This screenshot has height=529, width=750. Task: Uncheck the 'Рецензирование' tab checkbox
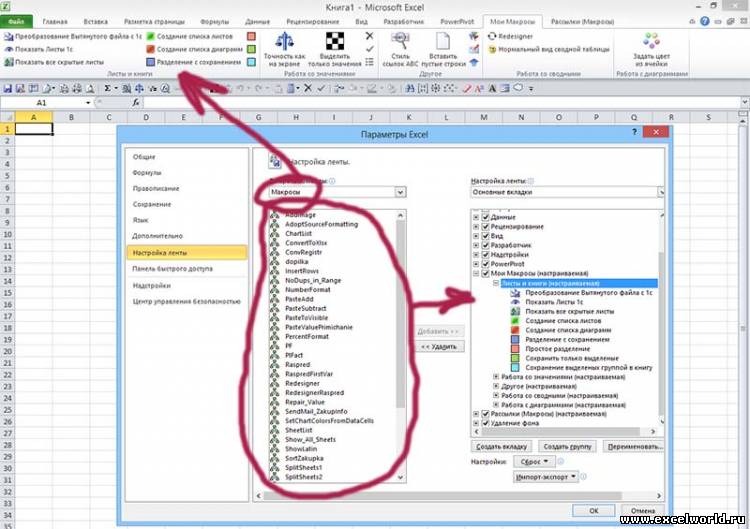pyautogui.click(x=485, y=227)
